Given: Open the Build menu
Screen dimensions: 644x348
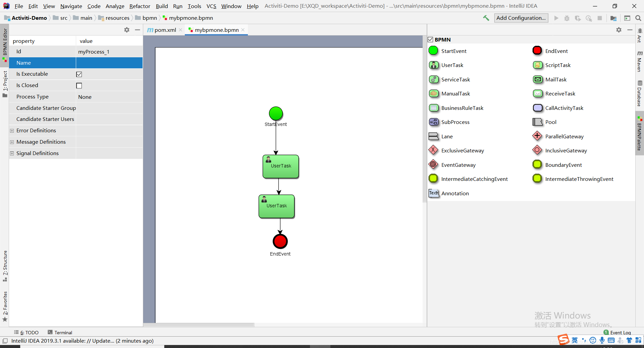Looking at the screenshot, I should tap(162, 6).
